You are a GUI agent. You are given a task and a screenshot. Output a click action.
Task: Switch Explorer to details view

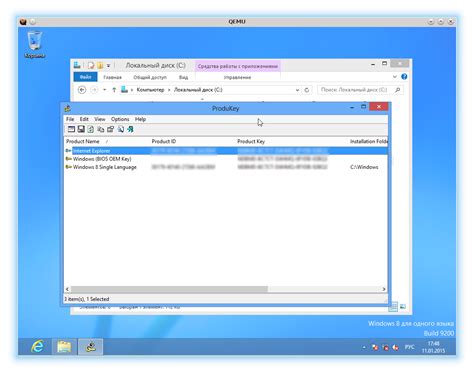[x=393, y=307]
